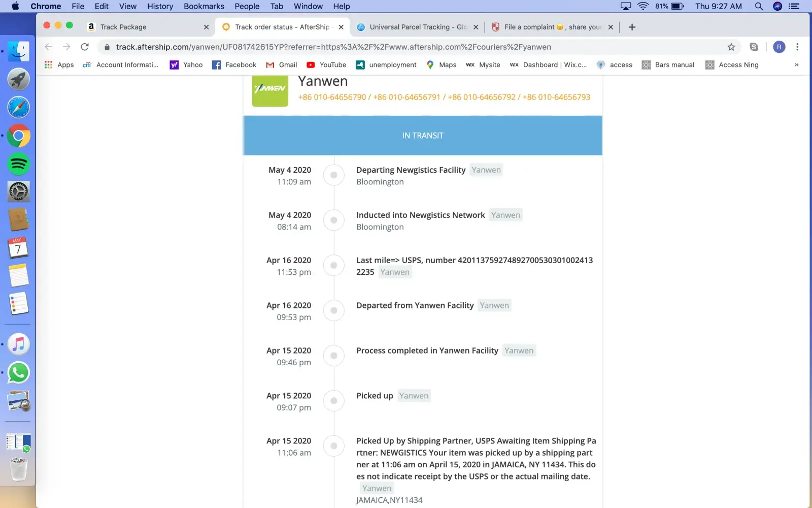
Task: Close the AfterShip tracking tab
Action: [341, 27]
